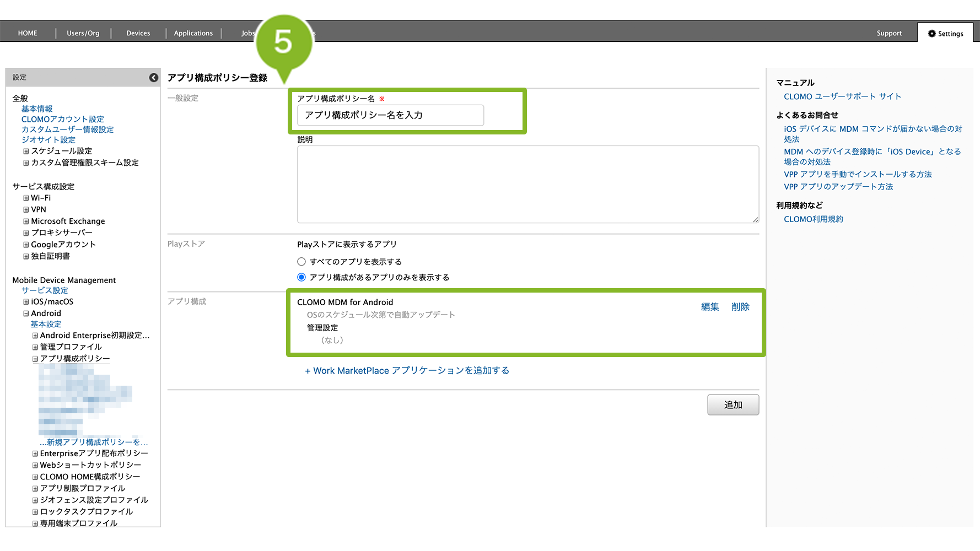
Task: Expand the スケジュール設定 node
Action: click(26, 151)
